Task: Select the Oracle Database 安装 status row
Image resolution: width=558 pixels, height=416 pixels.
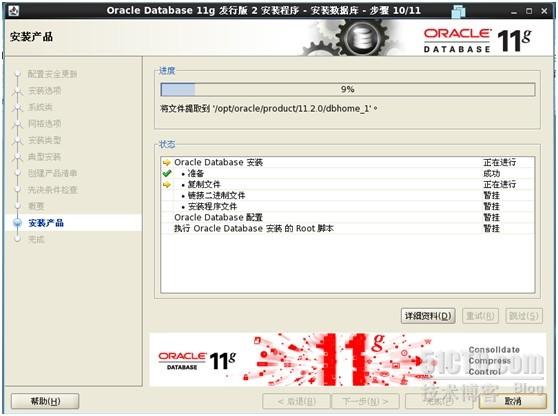Action: click(348, 163)
